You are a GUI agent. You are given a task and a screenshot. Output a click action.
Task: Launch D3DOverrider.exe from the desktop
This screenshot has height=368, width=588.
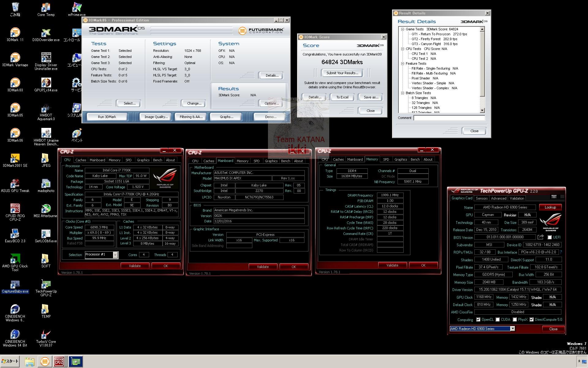tap(46, 35)
